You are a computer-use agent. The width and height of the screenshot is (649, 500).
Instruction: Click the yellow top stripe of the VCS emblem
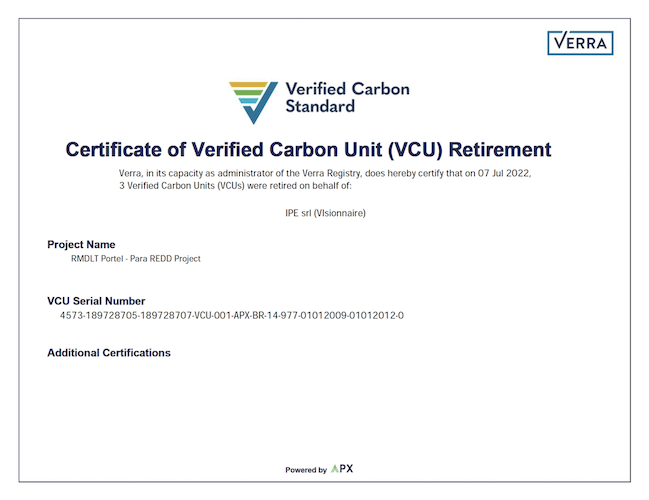coord(248,85)
